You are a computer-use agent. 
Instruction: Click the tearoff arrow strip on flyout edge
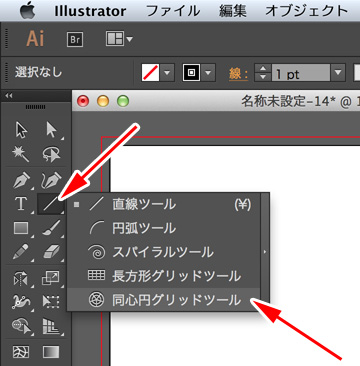265,252
